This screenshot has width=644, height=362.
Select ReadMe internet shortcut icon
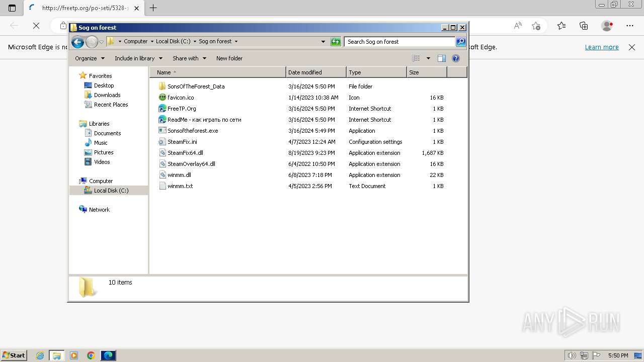(x=162, y=120)
